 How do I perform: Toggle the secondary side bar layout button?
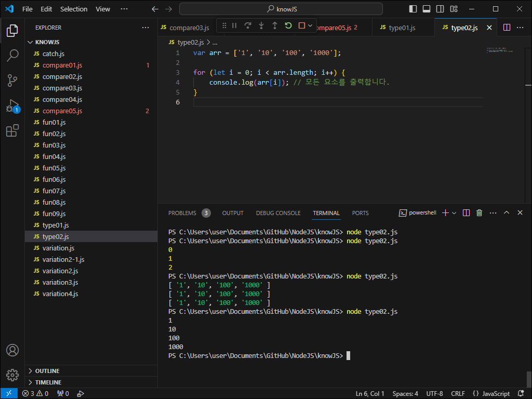point(440,9)
